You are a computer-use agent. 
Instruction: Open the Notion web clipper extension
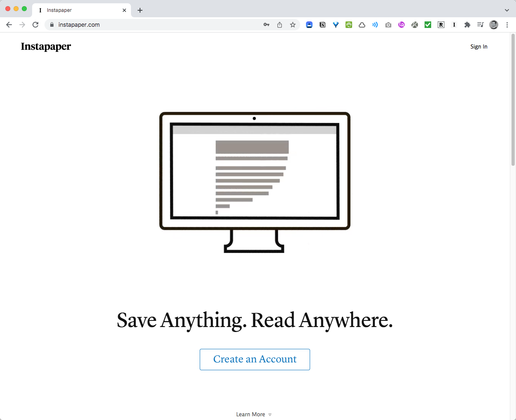[x=322, y=25]
